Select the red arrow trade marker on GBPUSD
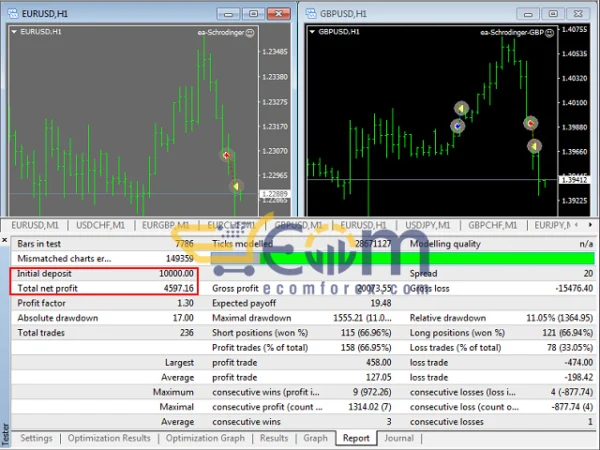Image resolution: width=600 pixels, height=450 pixels. 531,123
